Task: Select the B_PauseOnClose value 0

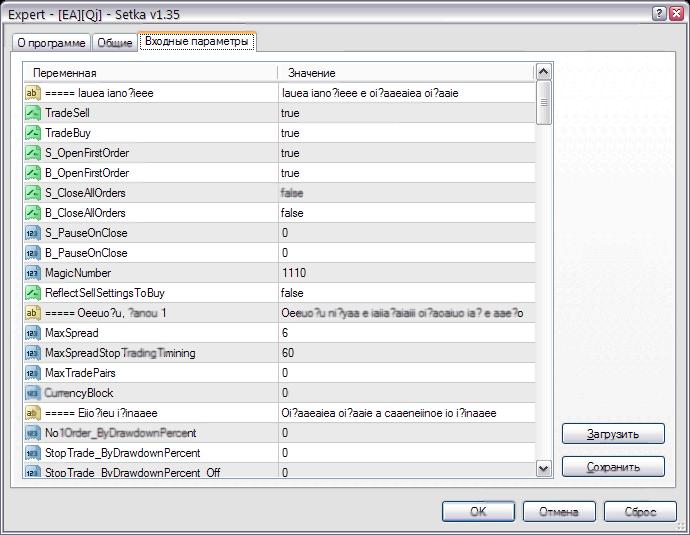Action: [285, 253]
